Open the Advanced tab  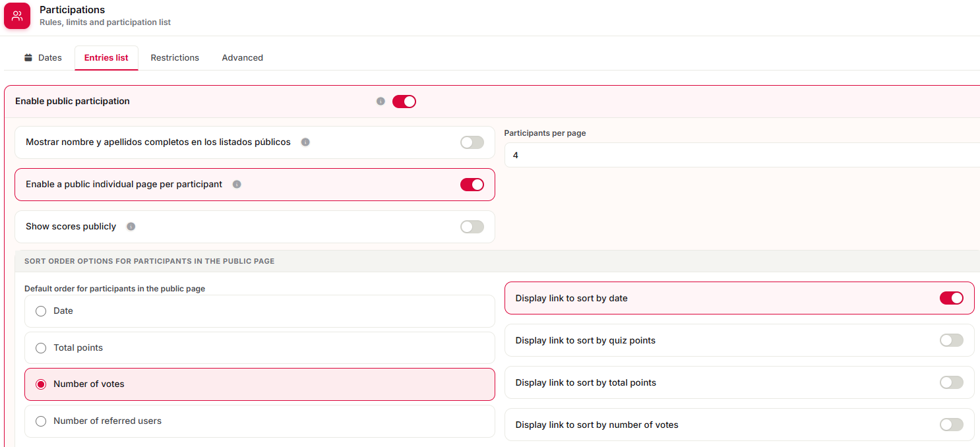click(242, 57)
